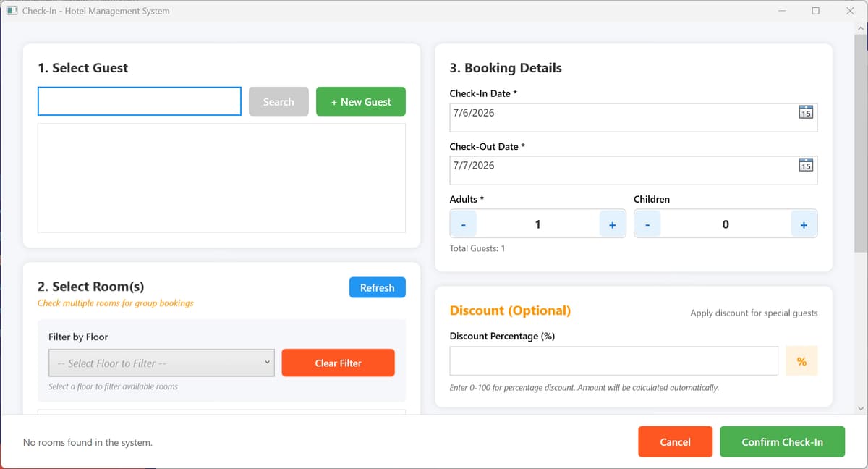868x469 pixels.
Task: Decrease Children count with minus button
Action: [x=647, y=224]
